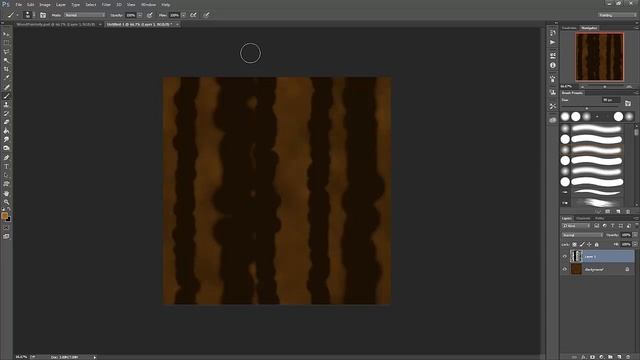
Task: Open the Brush panel toggle in options bar
Action: [x=43, y=15]
